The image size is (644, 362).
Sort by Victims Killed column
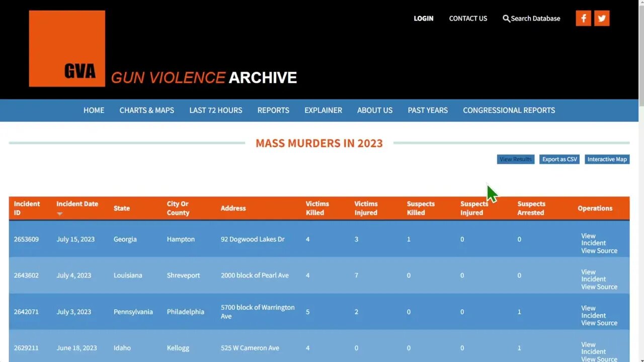click(317, 208)
